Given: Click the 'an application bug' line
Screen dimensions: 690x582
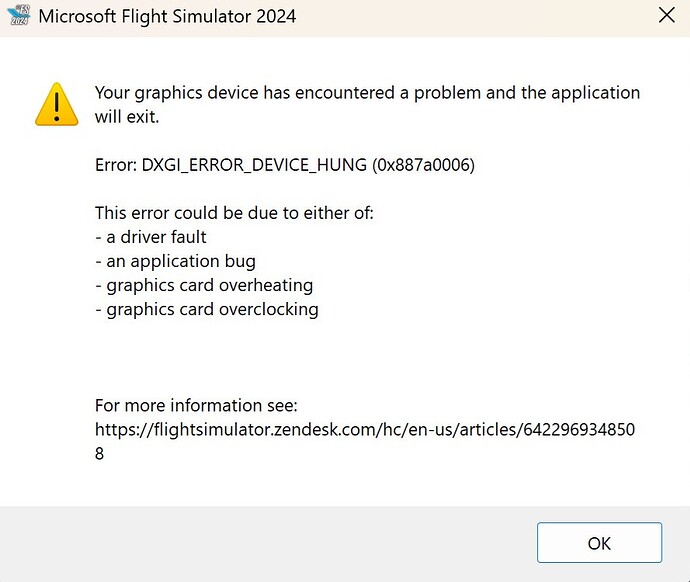Looking at the screenshot, I should tap(175, 261).
